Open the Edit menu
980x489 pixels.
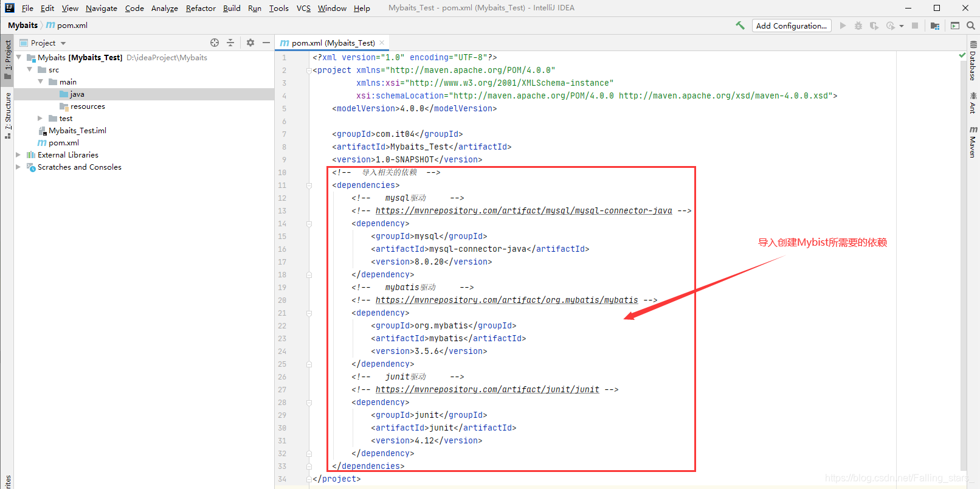pos(47,8)
